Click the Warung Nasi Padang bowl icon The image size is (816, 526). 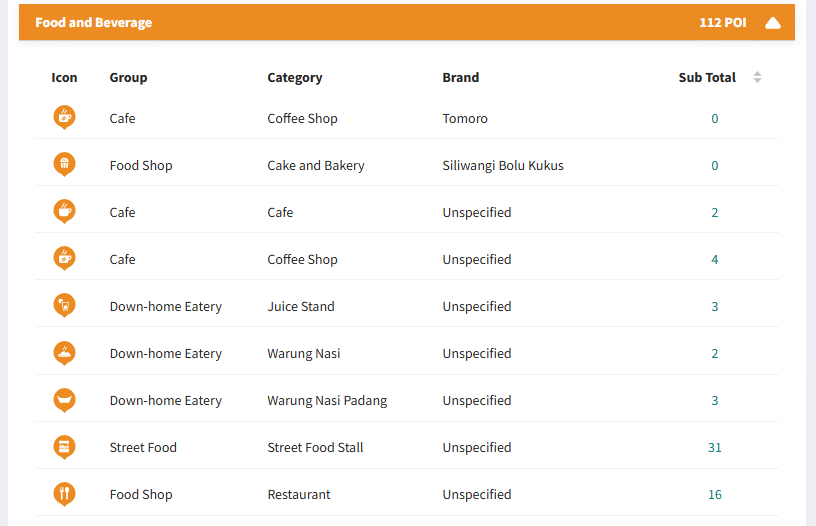65,400
